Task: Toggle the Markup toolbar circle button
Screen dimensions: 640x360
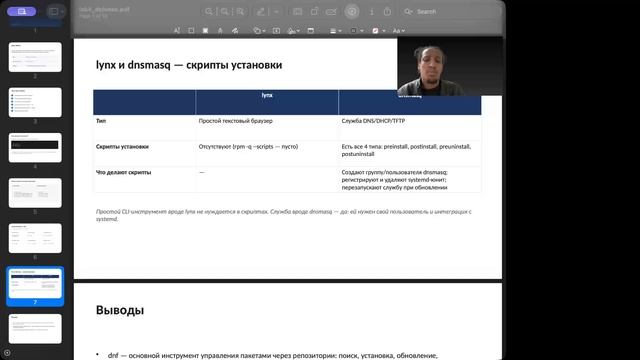Action: point(352,11)
